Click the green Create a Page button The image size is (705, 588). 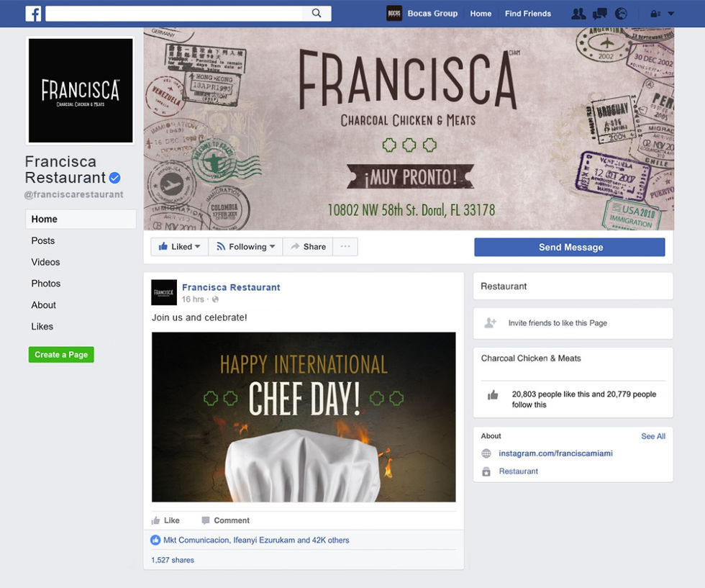(x=61, y=355)
